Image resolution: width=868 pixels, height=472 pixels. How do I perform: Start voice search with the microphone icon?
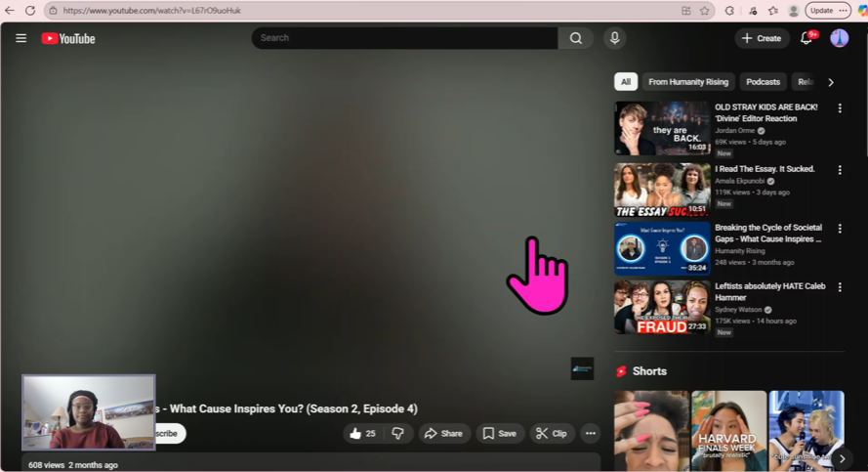(x=614, y=38)
